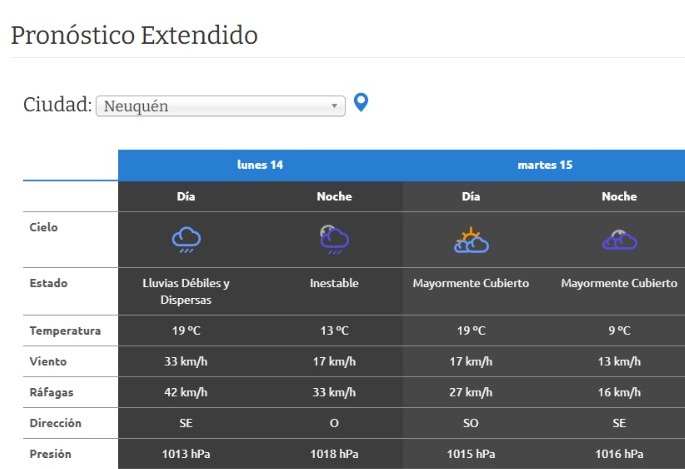
Task: Select the lunes 14 header
Action: [x=260, y=165]
